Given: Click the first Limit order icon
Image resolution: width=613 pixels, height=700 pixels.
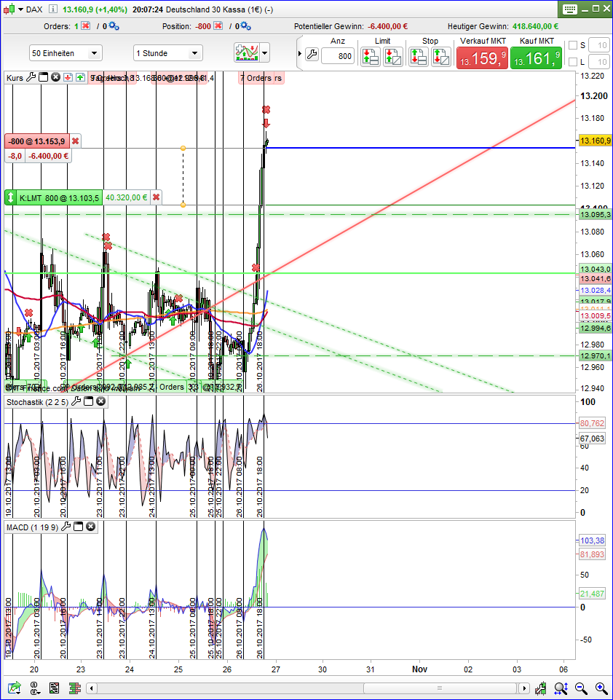Looking at the screenshot, I should click(x=371, y=57).
